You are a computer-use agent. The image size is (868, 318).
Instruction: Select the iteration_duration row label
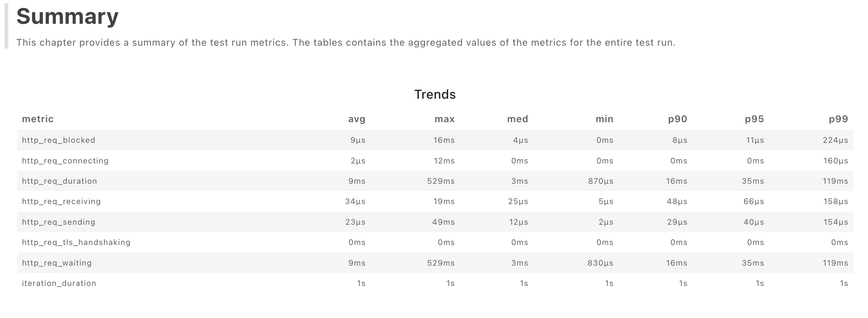click(x=59, y=283)
